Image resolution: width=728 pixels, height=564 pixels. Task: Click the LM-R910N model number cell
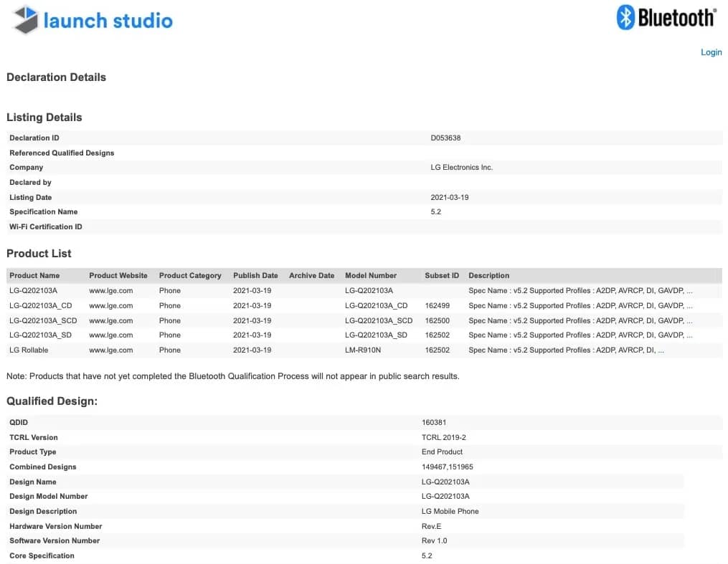(x=364, y=350)
